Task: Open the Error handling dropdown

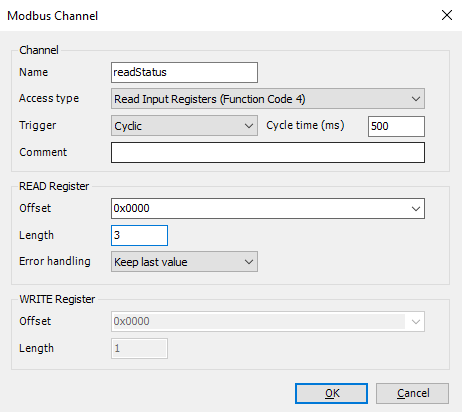Action: [184, 262]
